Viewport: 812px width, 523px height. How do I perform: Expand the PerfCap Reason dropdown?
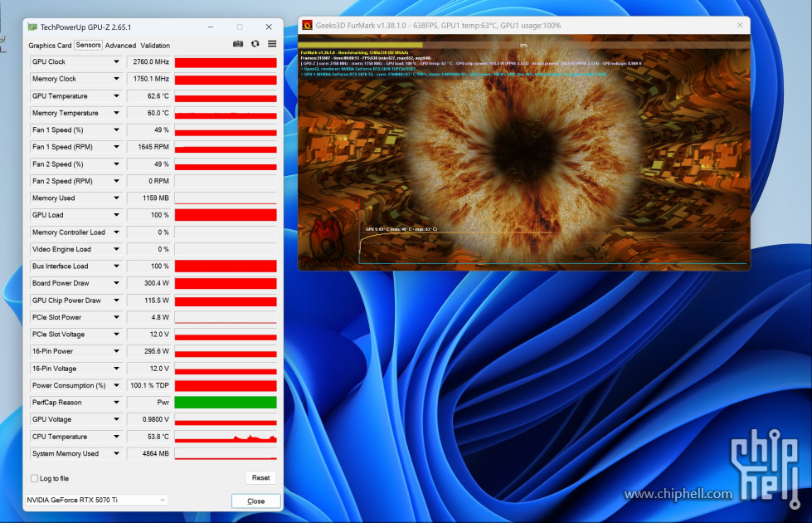pos(116,403)
